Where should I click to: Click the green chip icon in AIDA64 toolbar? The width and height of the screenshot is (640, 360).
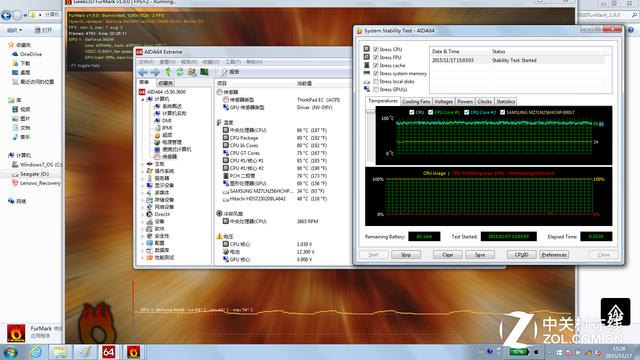[204, 72]
